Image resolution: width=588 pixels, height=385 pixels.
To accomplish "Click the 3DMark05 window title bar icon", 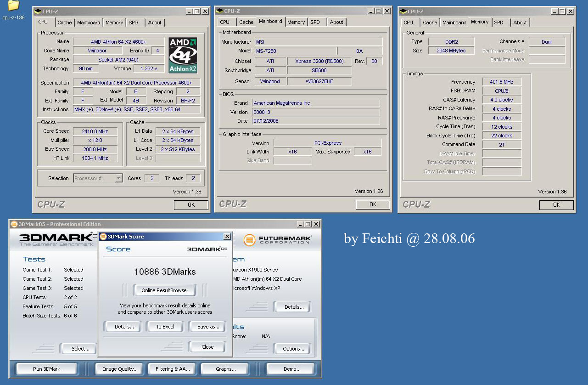I will click(14, 224).
